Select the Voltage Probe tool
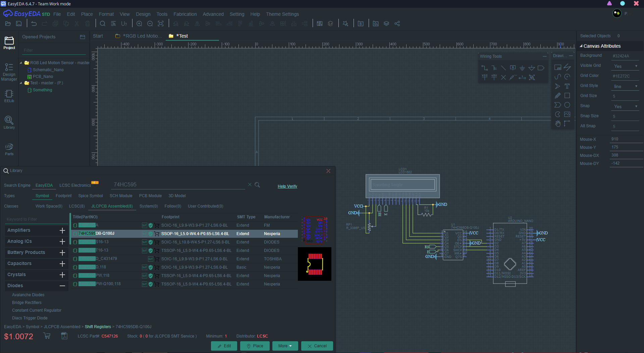The height and width of the screenshot is (353, 644). 513,77
